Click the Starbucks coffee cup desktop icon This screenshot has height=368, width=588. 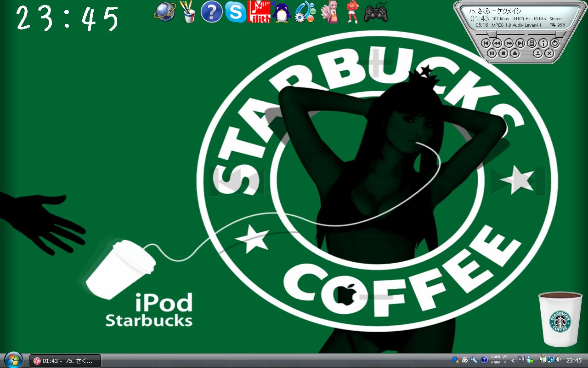click(560, 319)
